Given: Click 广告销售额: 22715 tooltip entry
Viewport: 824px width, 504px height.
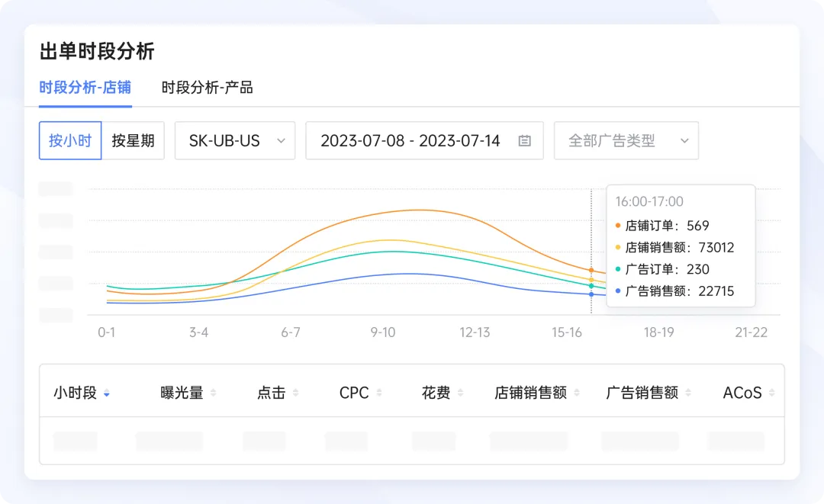Looking at the screenshot, I should coord(674,291).
